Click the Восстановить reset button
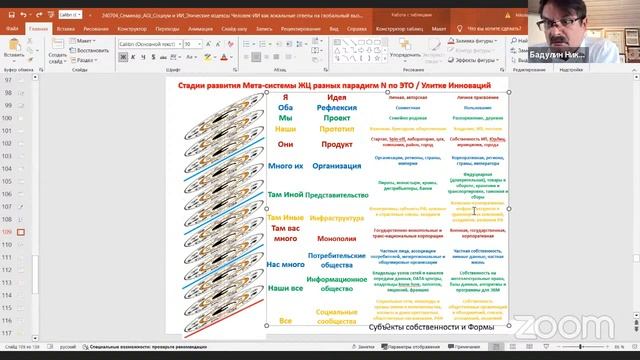The height and width of the screenshot is (360, 640). pyautogui.click(x=89, y=50)
